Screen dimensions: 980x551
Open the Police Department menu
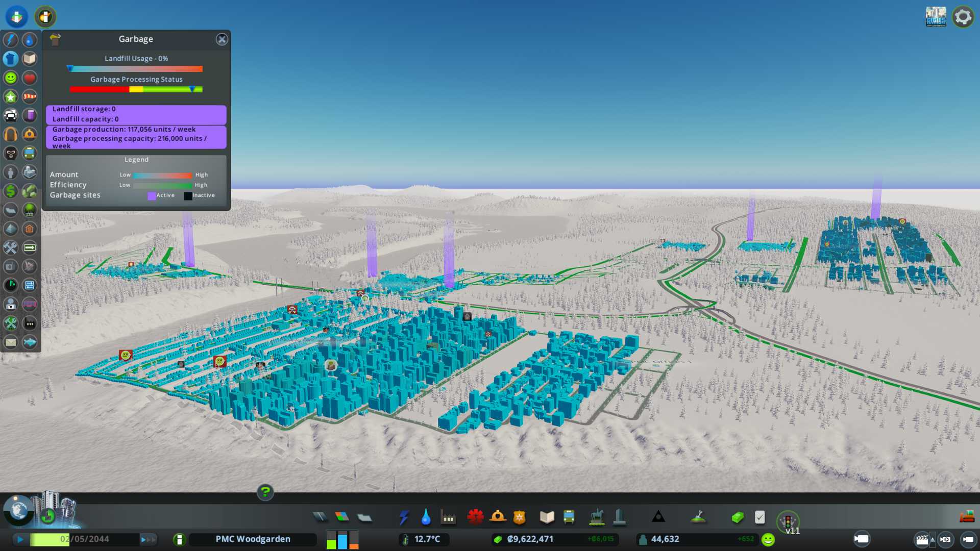click(x=519, y=517)
